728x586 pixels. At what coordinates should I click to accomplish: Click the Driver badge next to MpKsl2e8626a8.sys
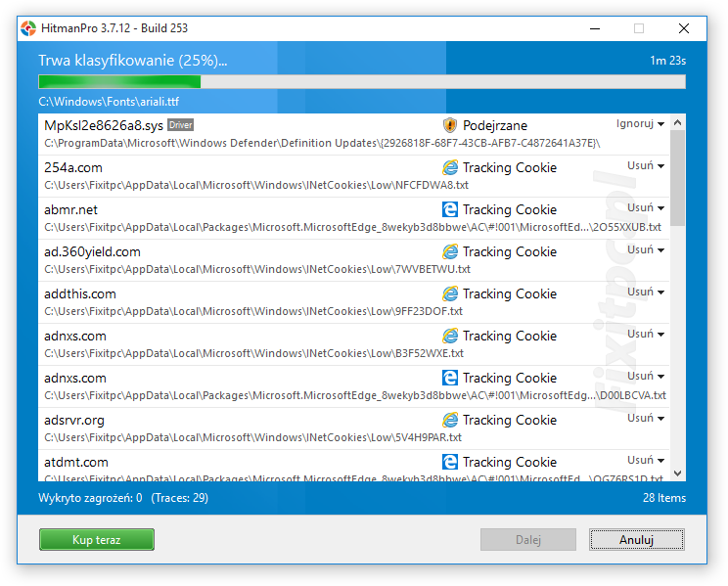(x=180, y=125)
